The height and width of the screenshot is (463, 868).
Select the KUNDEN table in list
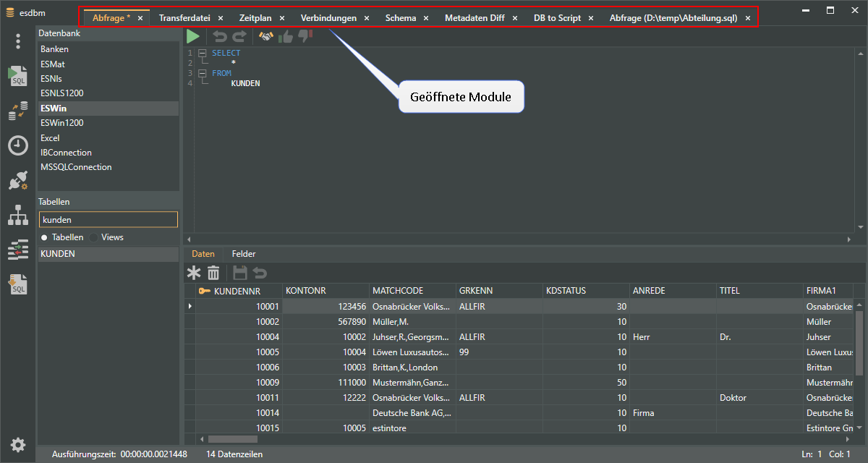point(109,254)
